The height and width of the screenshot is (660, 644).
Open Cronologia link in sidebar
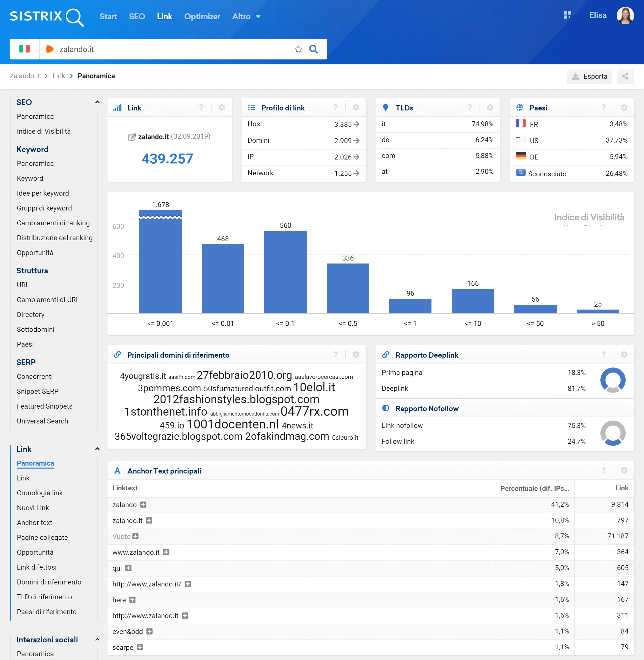(40, 493)
